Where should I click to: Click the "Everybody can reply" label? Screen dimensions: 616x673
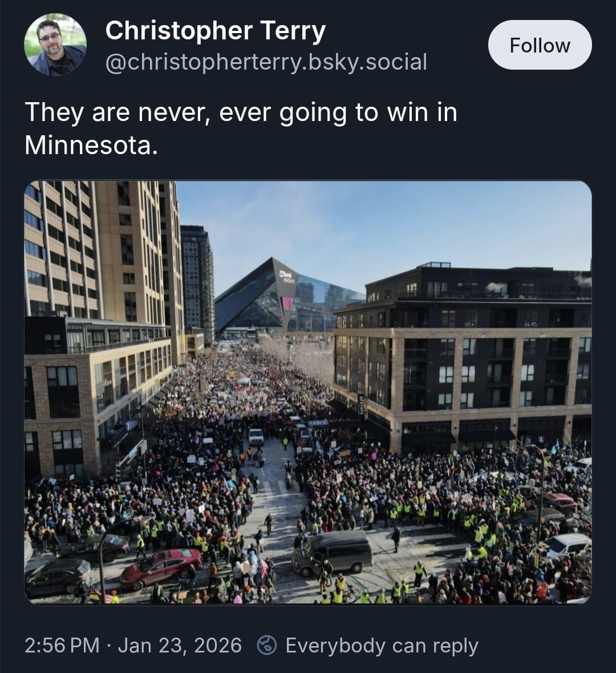(382, 646)
